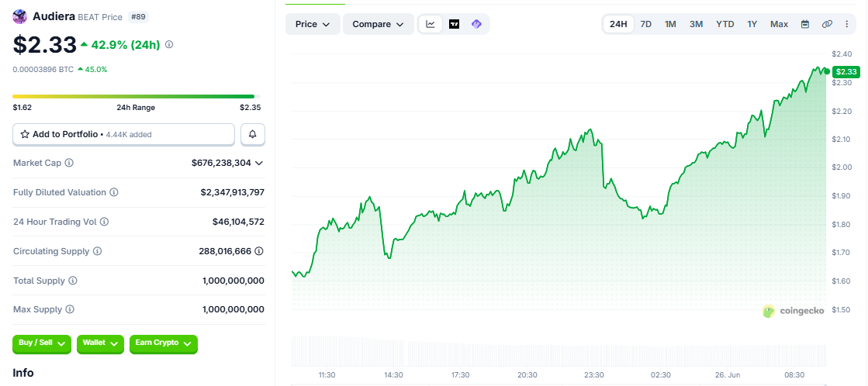Click the $2.33 current price chart label
The height and width of the screenshot is (386, 868).
point(846,71)
